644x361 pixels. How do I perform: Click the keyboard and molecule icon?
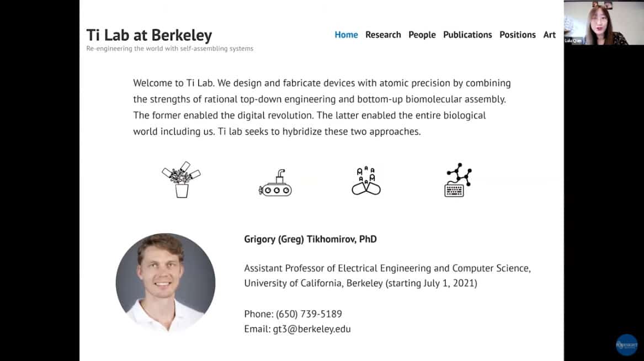coord(457,180)
